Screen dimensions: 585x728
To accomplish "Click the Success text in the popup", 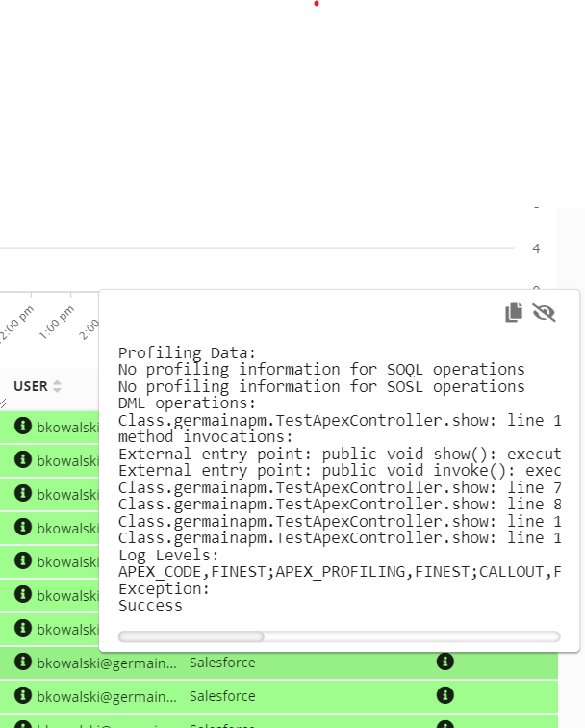I will [150, 606].
